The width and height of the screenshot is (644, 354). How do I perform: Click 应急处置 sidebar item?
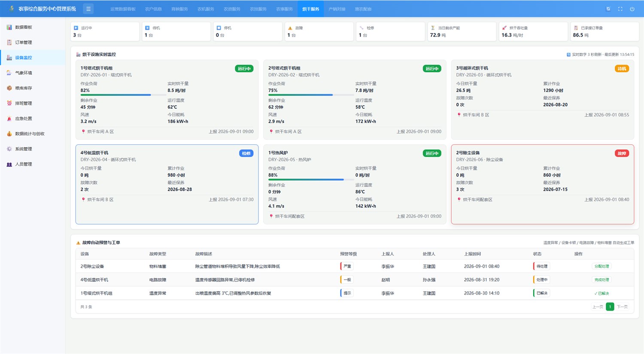(x=33, y=119)
